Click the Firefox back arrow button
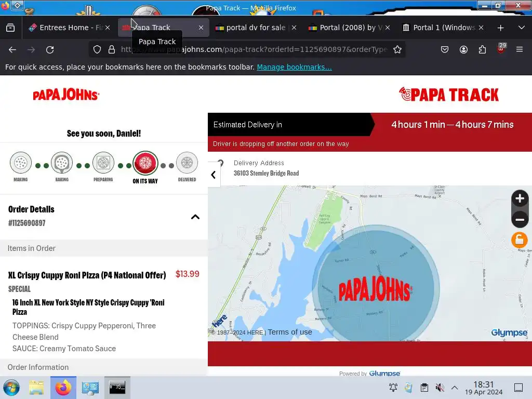Screen dimensions: 532x399 12,49
